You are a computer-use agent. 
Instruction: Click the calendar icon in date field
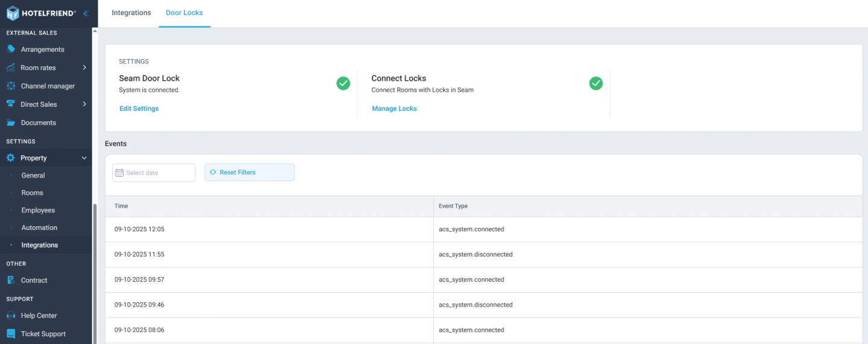(119, 173)
